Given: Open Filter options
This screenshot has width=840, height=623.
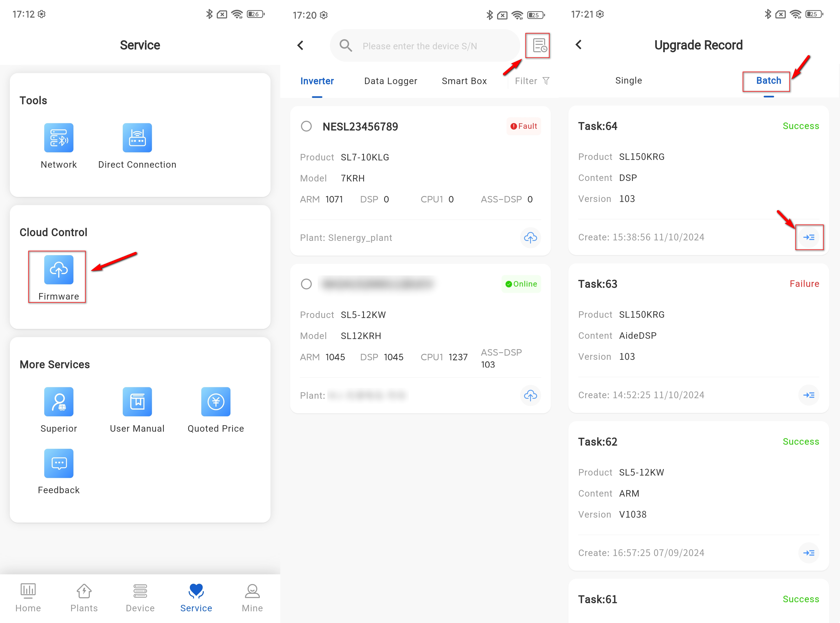Looking at the screenshot, I should tap(532, 81).
